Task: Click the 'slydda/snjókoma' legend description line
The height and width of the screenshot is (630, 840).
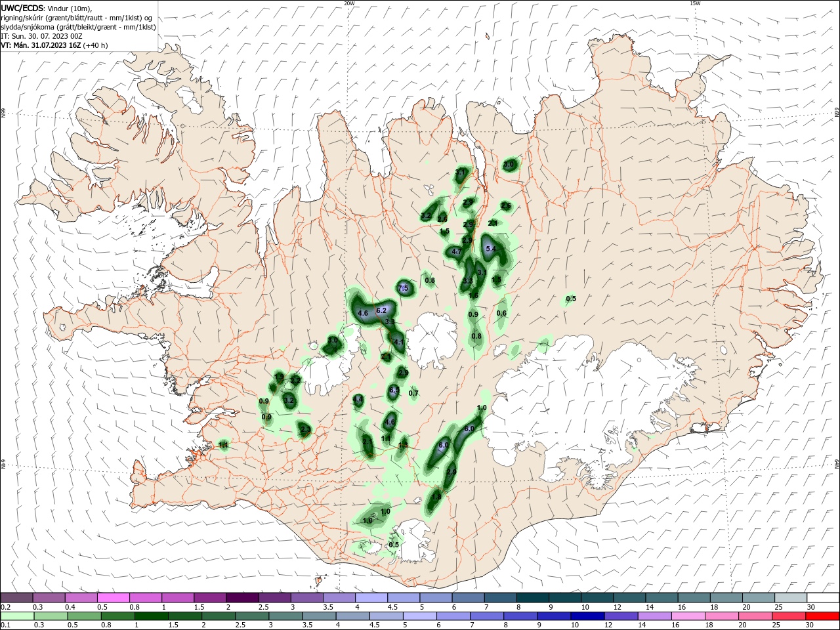Action: [78, 27]
